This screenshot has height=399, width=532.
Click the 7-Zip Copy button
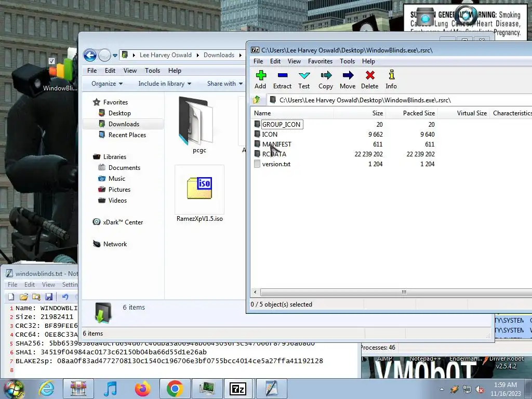[326, 79]
